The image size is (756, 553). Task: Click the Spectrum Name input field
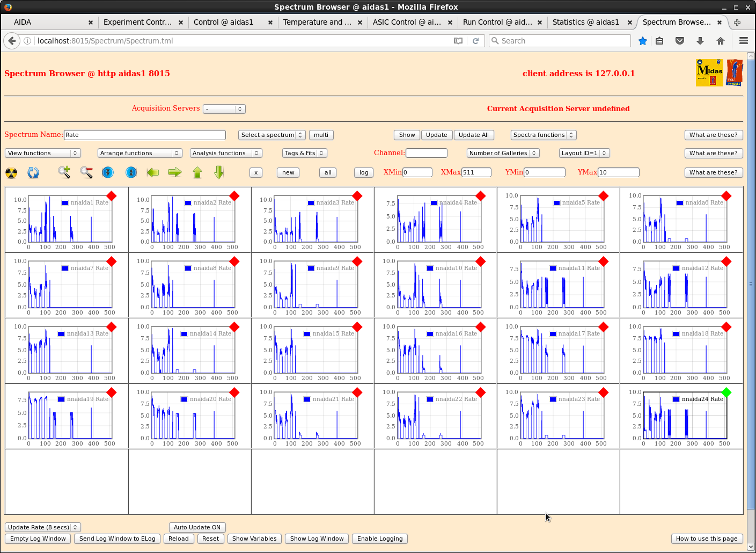[145, 135]
